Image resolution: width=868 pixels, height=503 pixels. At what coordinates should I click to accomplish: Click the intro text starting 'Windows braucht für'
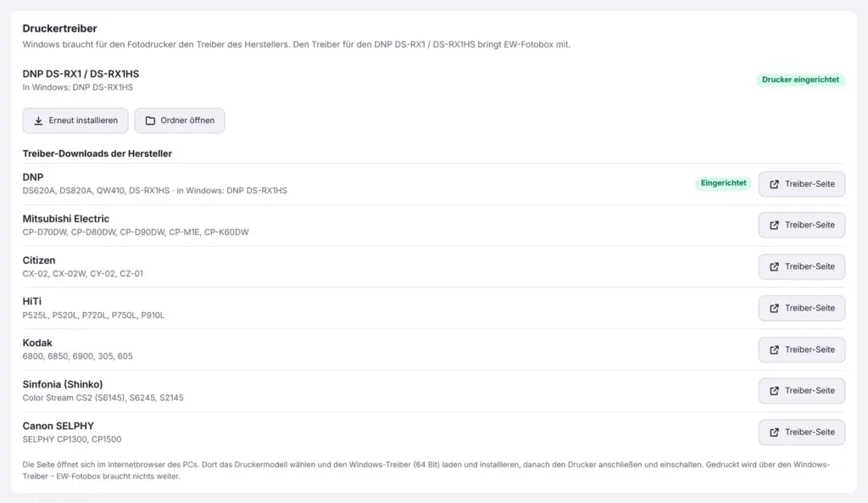tap(296, 44)
